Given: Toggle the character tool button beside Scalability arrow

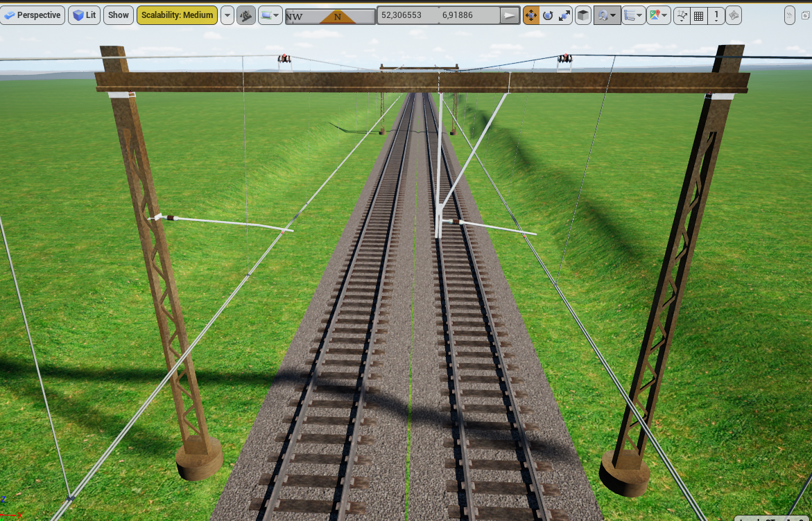Looking at the screenshot, I should click(x=246, y=15).
